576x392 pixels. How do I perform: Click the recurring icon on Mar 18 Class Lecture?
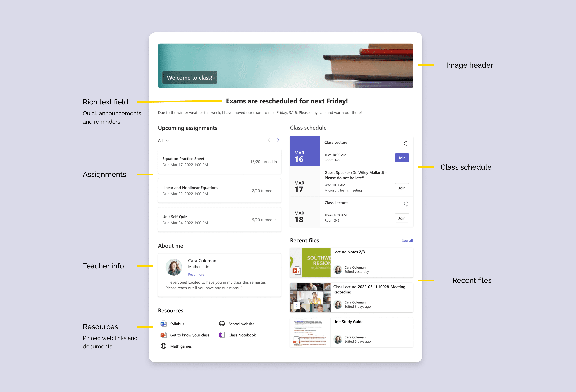[x=406, y=204]
